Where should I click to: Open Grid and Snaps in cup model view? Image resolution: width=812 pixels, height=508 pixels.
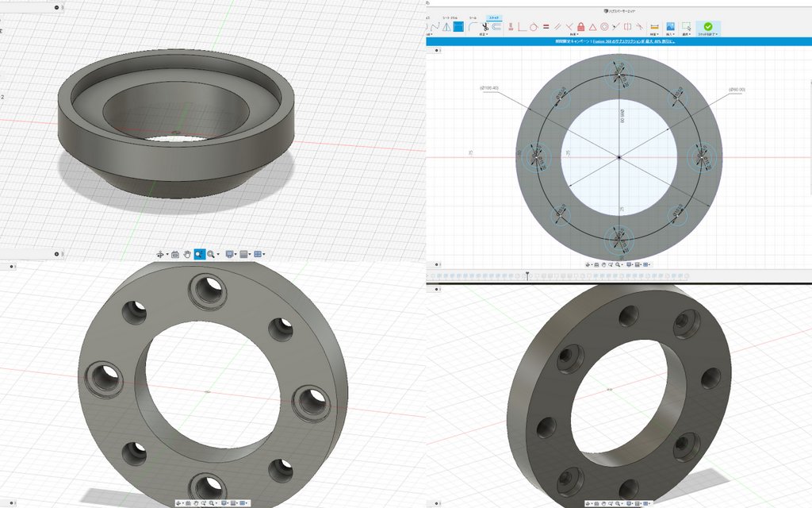point(243,254)
